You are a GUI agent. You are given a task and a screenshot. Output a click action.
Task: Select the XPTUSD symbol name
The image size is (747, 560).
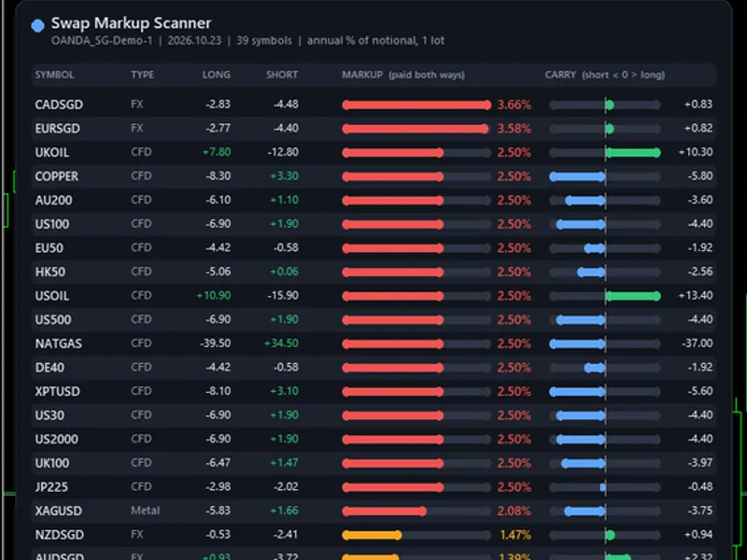(57, 391)
